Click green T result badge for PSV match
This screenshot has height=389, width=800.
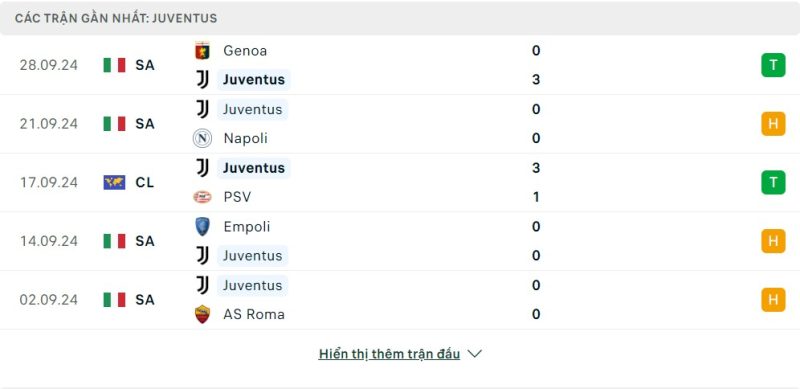coord(773,182)
